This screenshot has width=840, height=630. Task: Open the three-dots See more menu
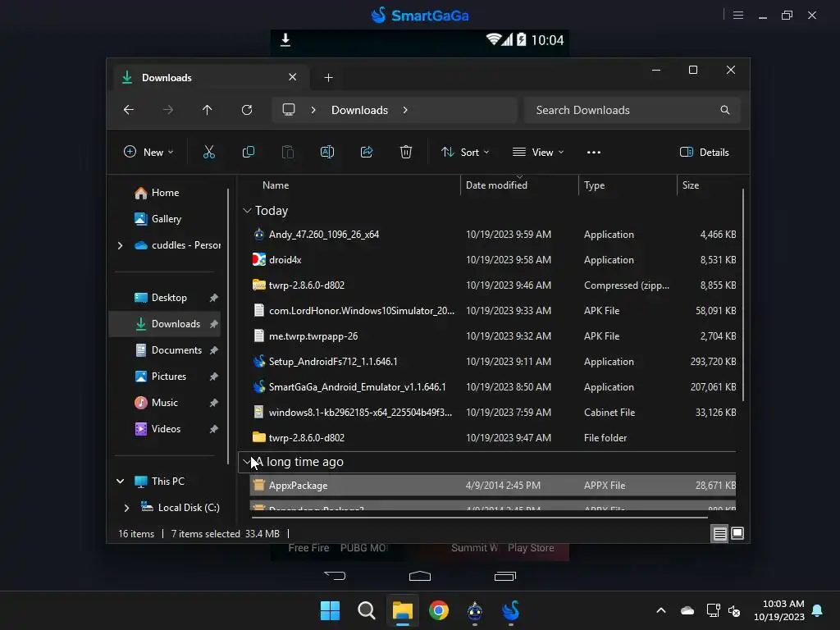click(x=594, y=152)
